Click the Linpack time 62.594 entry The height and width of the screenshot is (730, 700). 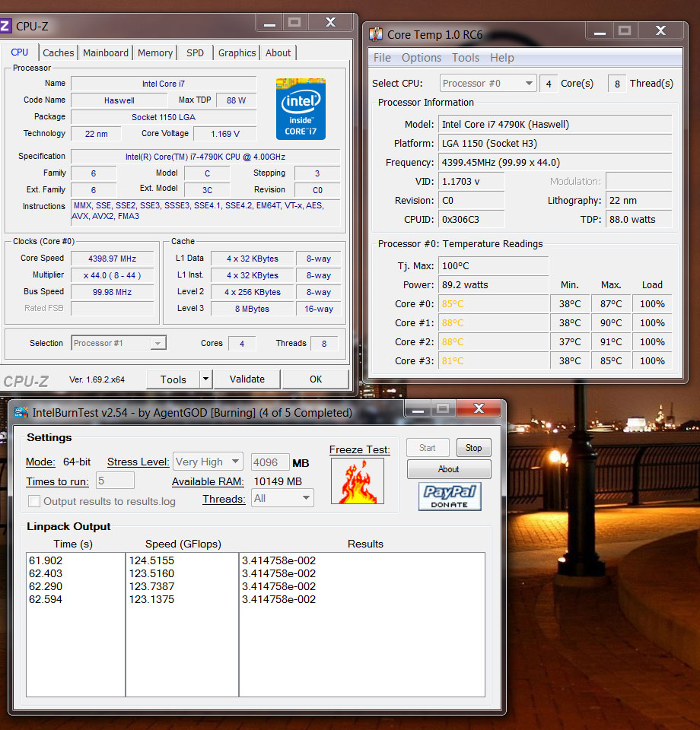[x=46, y=599]
